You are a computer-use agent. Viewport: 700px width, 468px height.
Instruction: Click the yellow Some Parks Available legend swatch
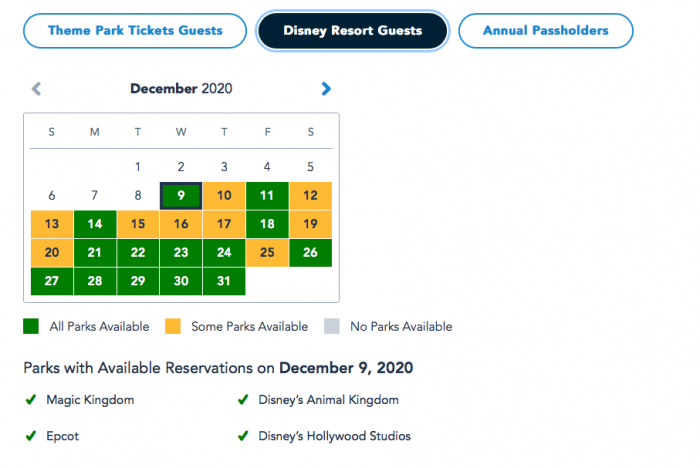[173, 326]
